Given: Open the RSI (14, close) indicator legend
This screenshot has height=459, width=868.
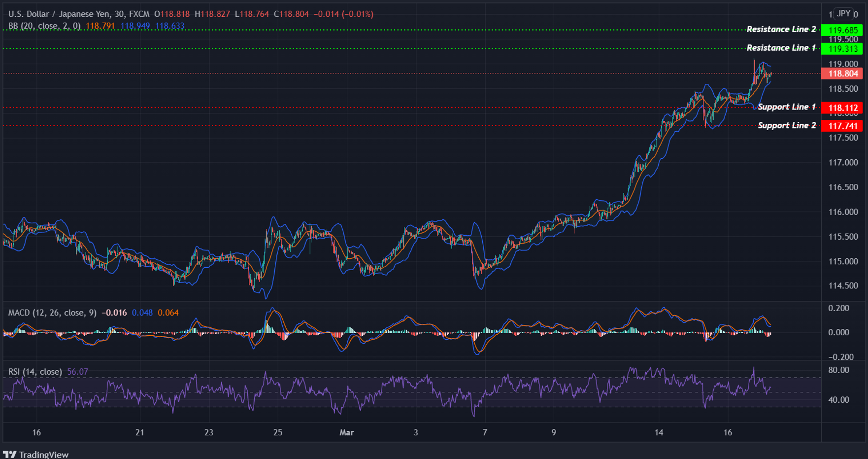Looking at the screenshot, I should pos(34,371).
